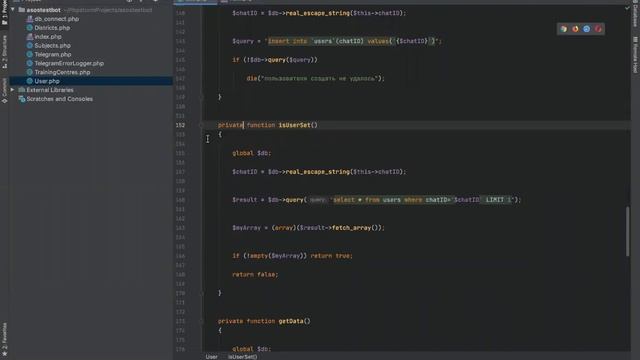
Task: Click line number 152 in gutter
Action: coord(180,125)
